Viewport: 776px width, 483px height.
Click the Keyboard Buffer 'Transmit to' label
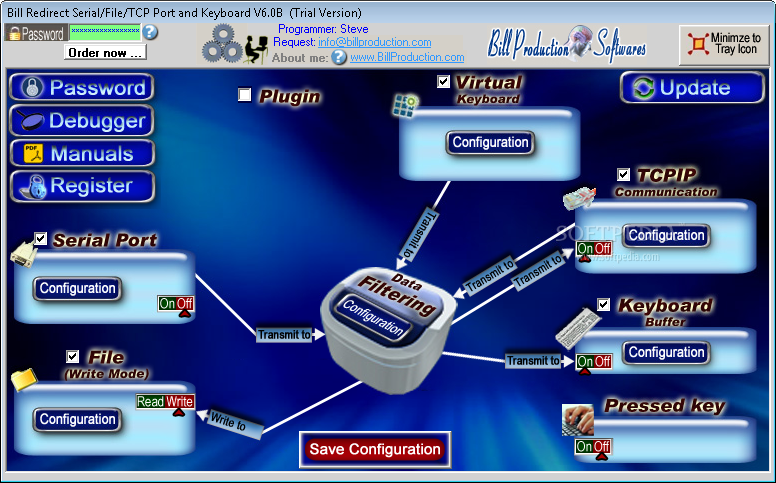533,361
